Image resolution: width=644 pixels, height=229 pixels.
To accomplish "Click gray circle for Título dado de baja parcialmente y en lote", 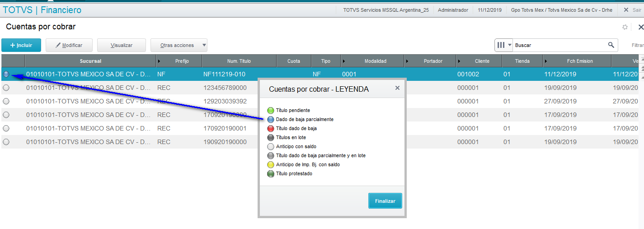I will click(x=271, y=155).
